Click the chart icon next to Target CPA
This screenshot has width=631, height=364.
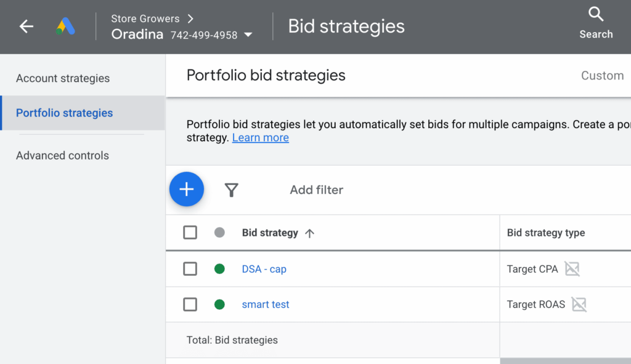click(x=572, y=269)
